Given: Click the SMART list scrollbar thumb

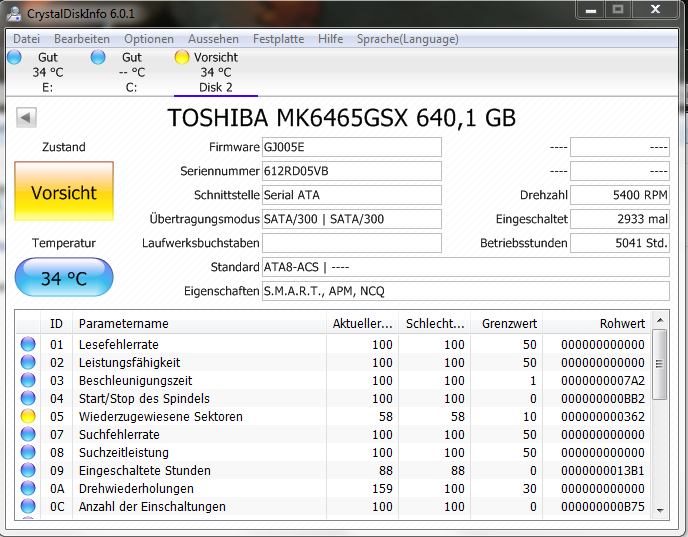Looking at the screenshot, I should 659,364.
